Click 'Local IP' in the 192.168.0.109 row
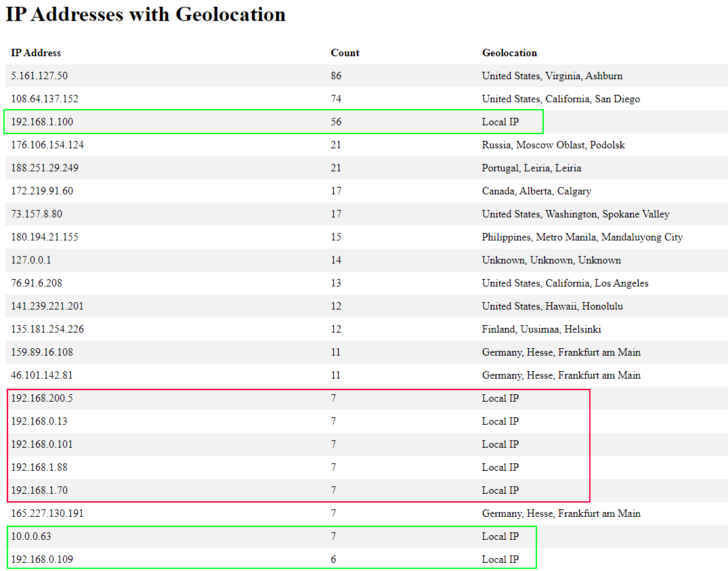This screenshot has height=571, width=728. pyautogui.click(x=500, y=559)
